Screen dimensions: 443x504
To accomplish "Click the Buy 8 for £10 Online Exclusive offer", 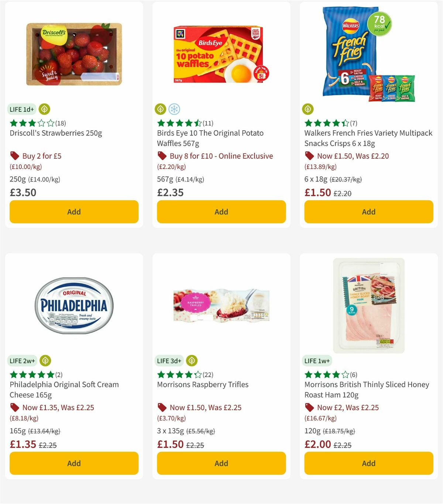I will (x=221, y=156).
